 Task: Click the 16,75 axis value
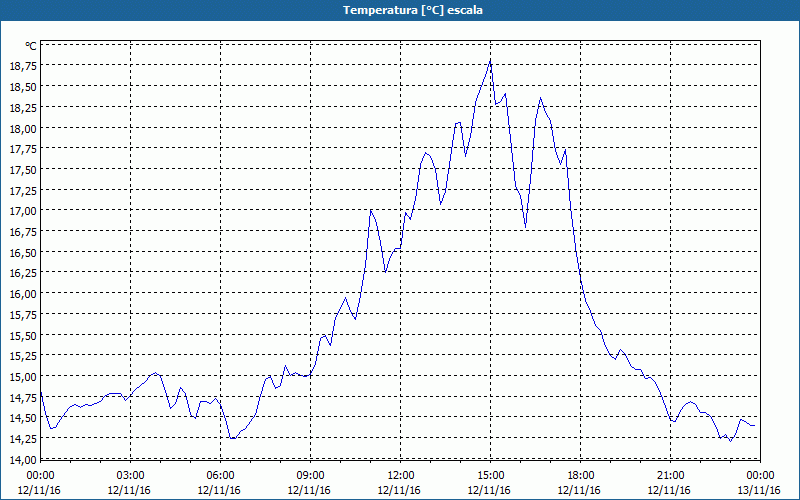[x=23, y=231]
